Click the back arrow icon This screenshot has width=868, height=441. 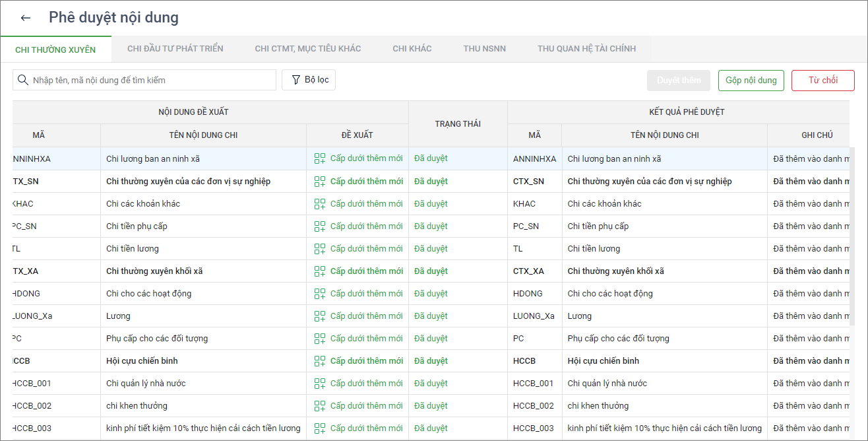pyautogui.click(x=26, y=18)
